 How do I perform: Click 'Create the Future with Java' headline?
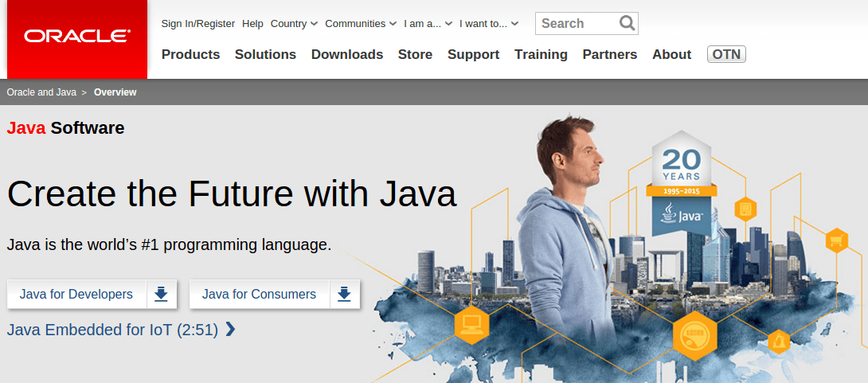[x=232, y=193]
